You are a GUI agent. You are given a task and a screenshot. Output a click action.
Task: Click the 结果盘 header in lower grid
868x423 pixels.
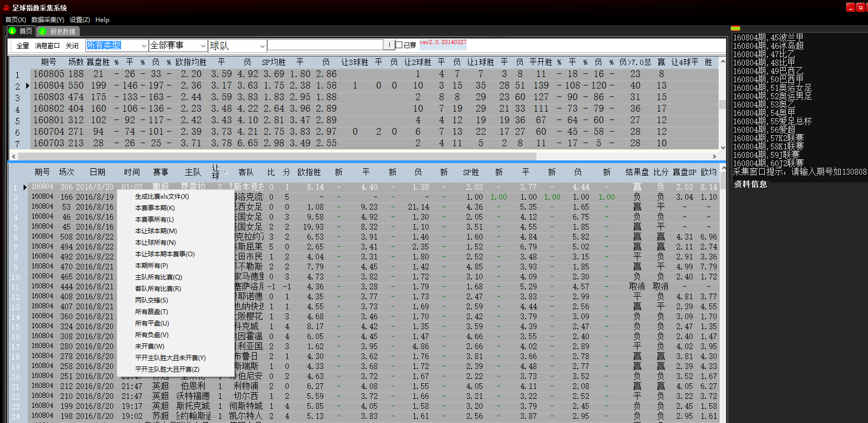tap(636, 172)
